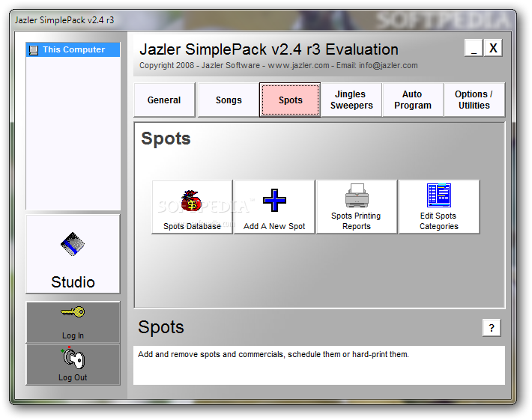Screen dimensions: 532x420
Task: Close the application with the X button
Action: [x=493, y=48]
